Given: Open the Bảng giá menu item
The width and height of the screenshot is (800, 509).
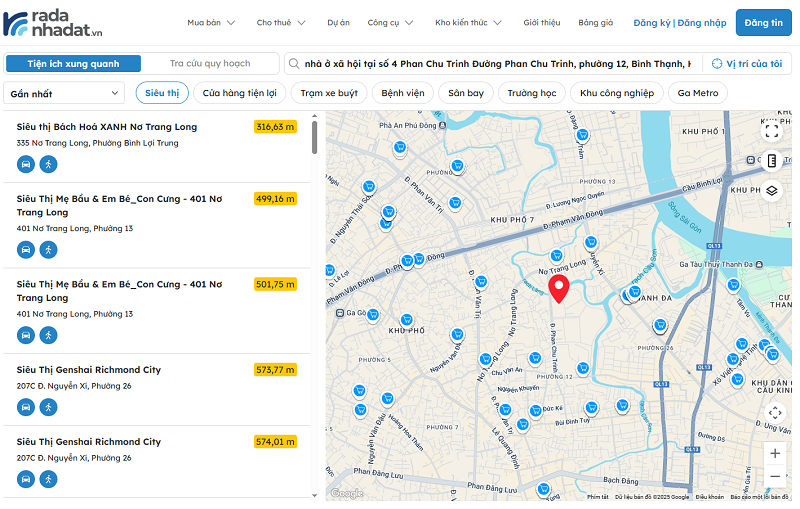Looking at the screenshot, I should tap(595, 22).
